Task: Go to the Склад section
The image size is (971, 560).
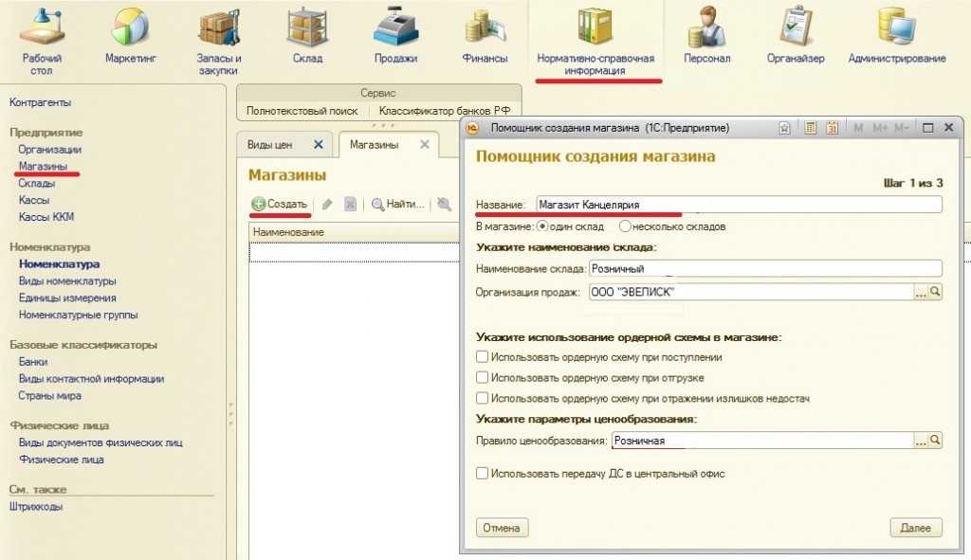Action: [x=307, y=37]
